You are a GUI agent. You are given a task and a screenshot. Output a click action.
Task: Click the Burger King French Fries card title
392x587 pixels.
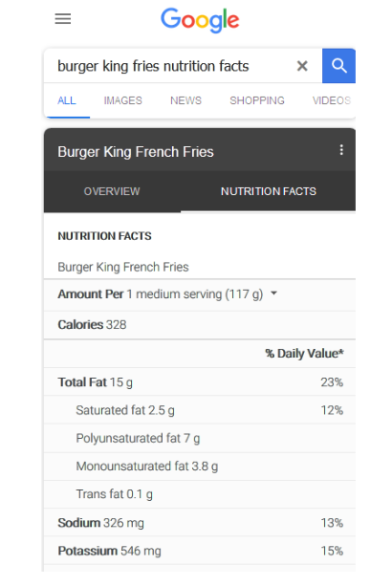pyautogui.click(x=136, y=152)
